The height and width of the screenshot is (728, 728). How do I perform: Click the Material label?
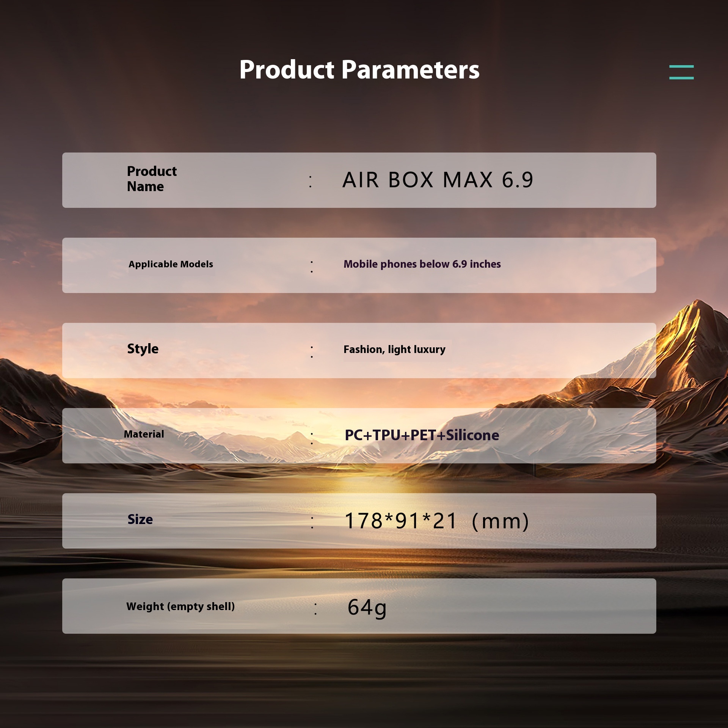[144, 434]
